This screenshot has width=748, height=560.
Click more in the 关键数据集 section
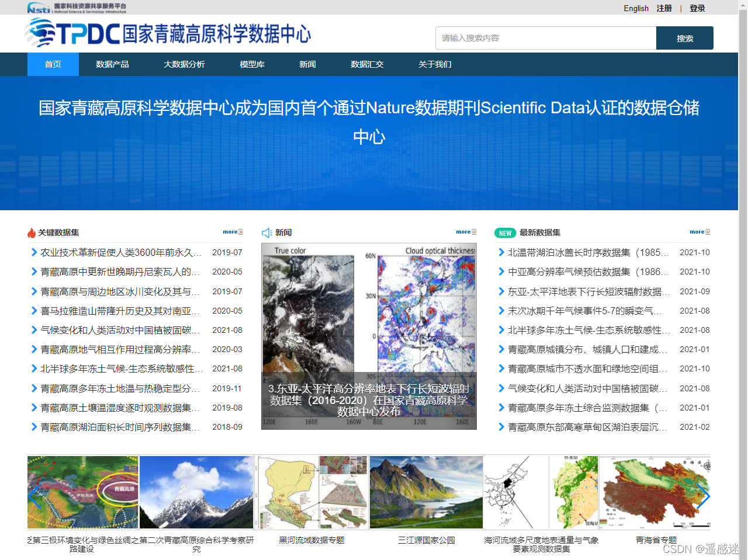[x=233, y=232]
